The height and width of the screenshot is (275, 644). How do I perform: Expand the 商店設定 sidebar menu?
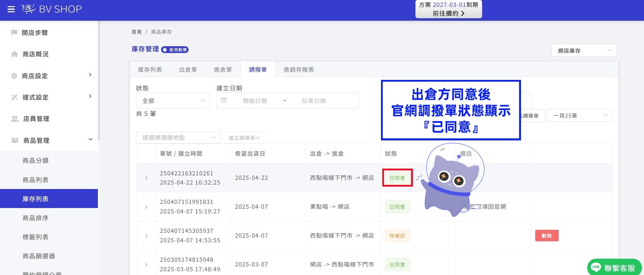tap(90, 75)
